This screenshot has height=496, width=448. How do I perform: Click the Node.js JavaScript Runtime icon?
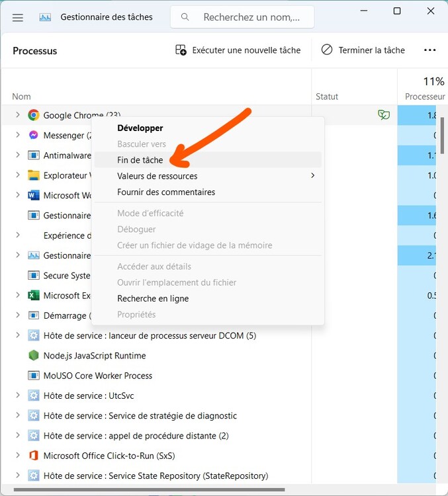pos(34,356)
